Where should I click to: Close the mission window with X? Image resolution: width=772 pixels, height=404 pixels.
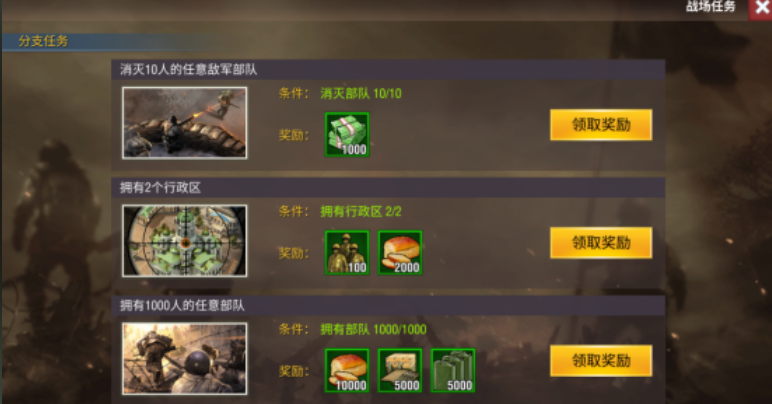[761, 9]
